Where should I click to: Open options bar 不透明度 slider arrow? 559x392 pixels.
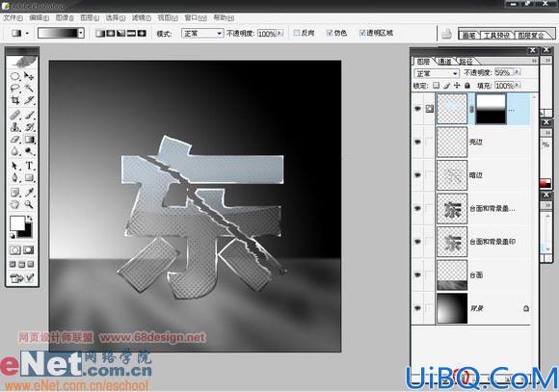click(280, 34)
